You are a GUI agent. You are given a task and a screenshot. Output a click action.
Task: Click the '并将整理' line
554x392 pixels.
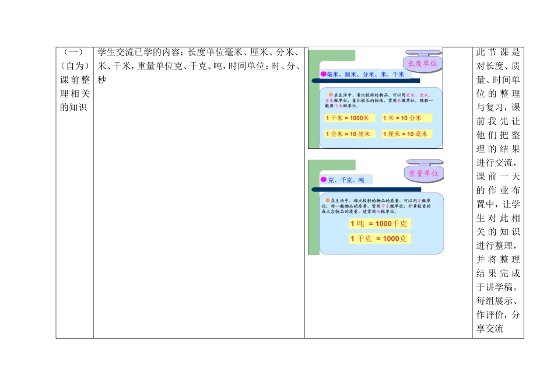(498, 260)
